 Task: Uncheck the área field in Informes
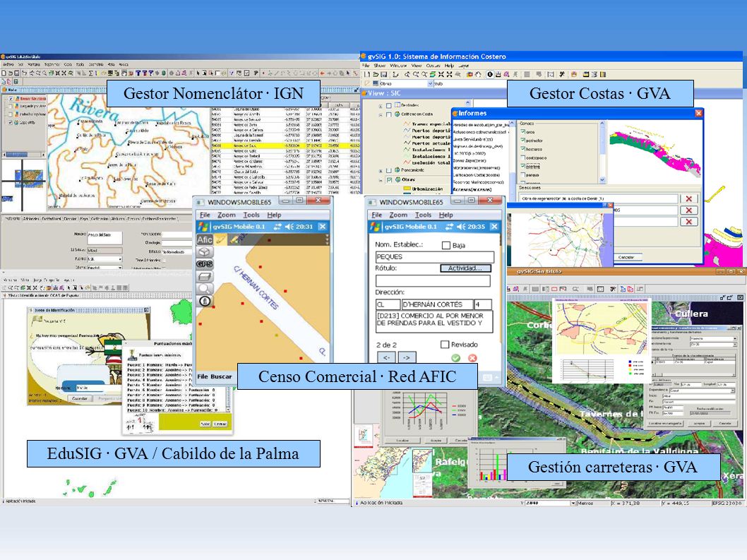523,131
